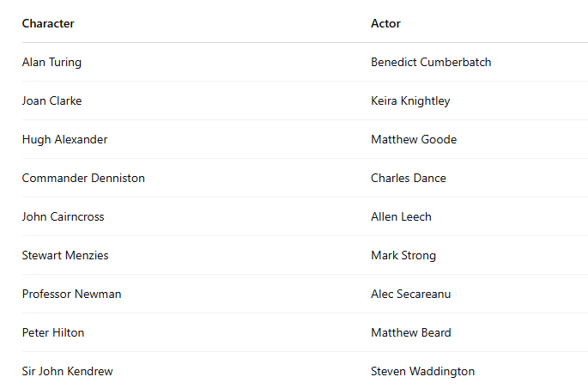Screen dimensions: 588x389
Task: Select the Hugh Alexander row cell
Action: pos(65,140)
